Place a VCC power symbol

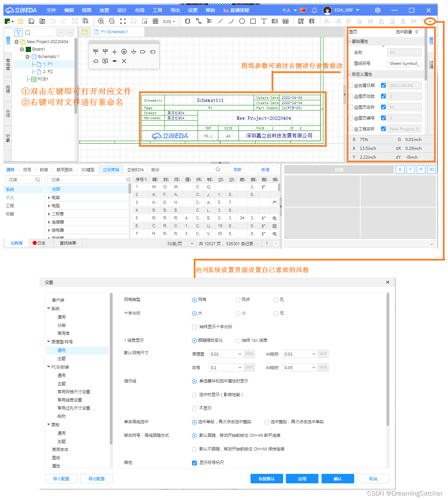click(96, 51)
